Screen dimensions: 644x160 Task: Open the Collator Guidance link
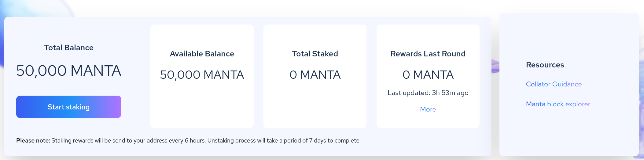click(554, 84)
